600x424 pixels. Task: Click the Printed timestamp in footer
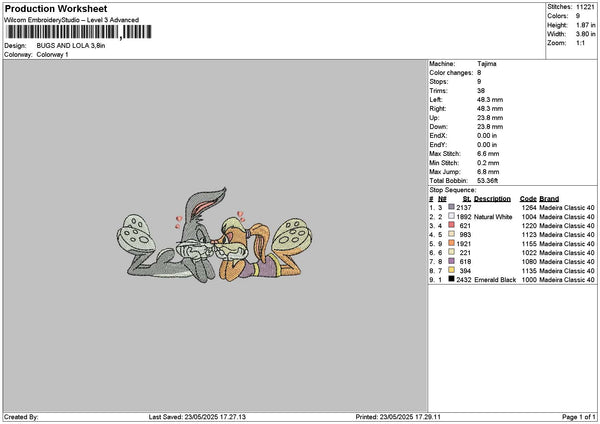pyautogui.click(x=398, y=417)
